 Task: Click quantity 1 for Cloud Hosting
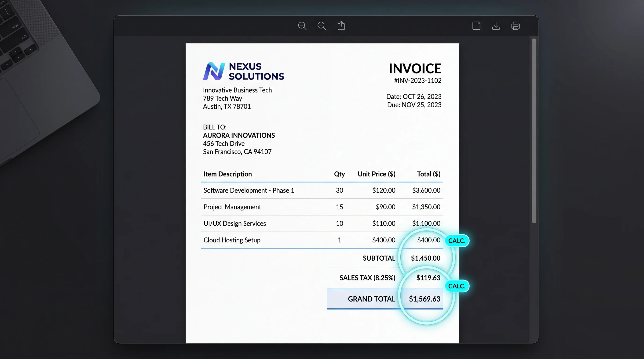pyautogui.click(x=340, y=240)
